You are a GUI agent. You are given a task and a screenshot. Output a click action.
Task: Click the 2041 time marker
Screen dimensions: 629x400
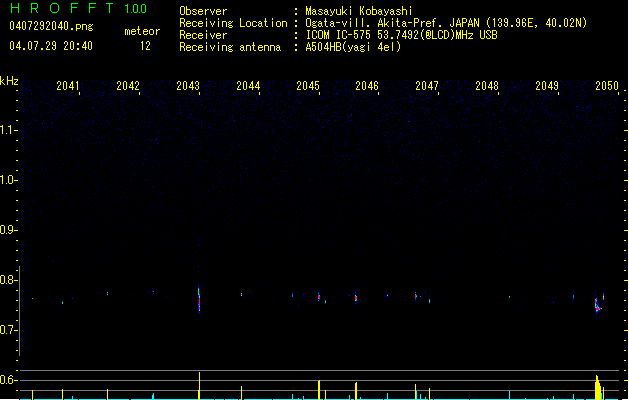(x=68, y=86)
